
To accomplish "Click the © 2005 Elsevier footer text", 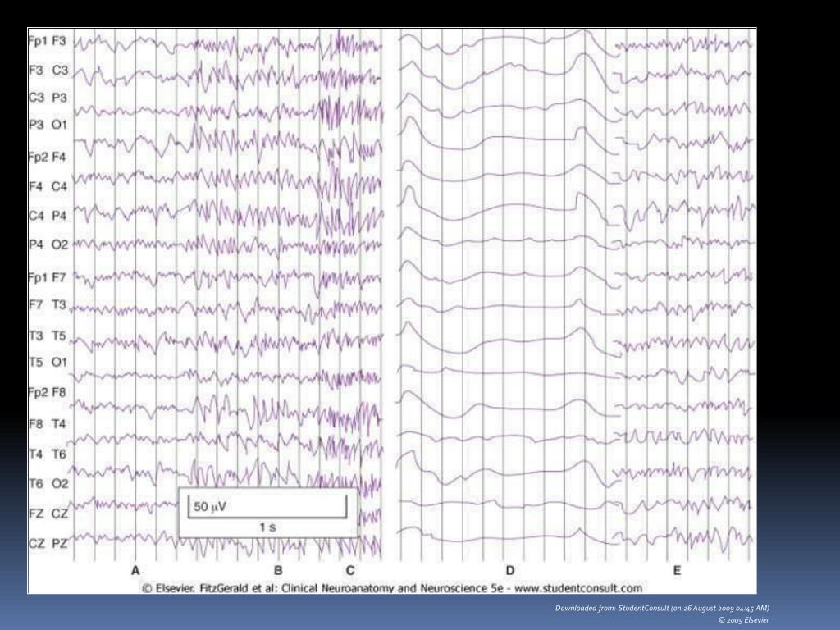I will click(x=743, y=620).
